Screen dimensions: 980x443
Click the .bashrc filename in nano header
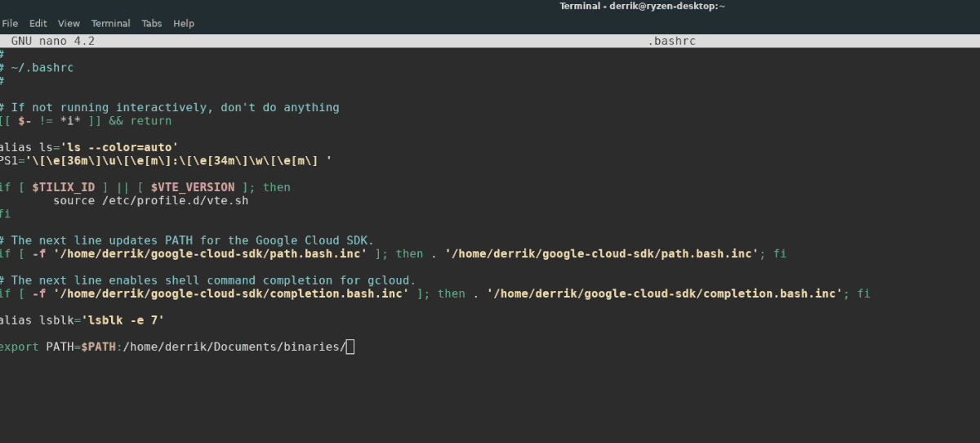click(671, 41)
